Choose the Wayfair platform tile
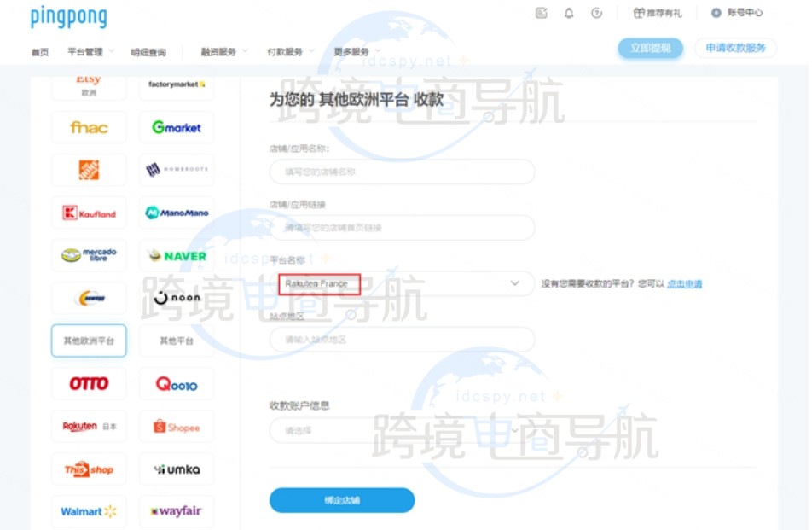The image size is (812, 530). (x=177, y=512)
